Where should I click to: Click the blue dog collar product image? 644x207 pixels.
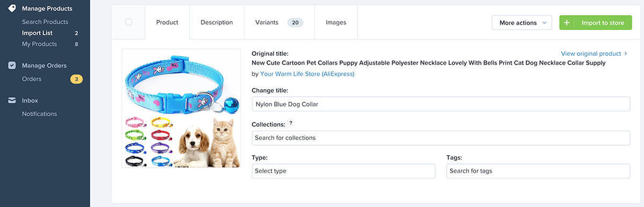tap(181, 108)
